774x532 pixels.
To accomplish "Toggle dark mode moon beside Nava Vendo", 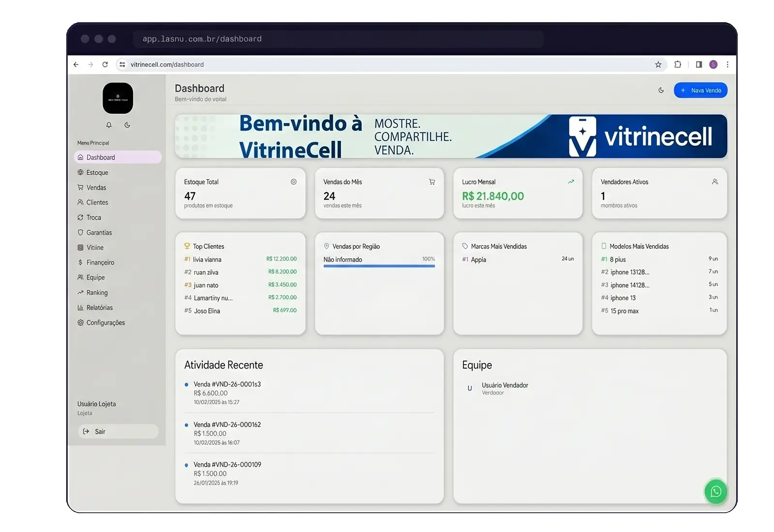I will click(x=661, y=90).
